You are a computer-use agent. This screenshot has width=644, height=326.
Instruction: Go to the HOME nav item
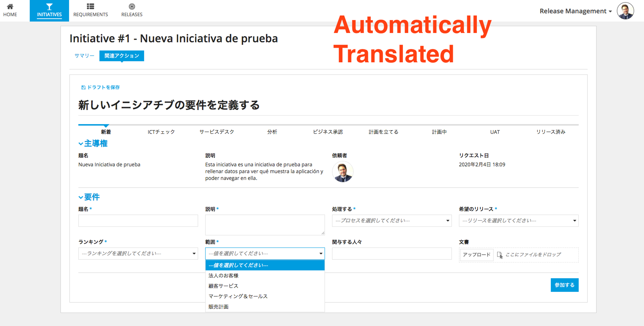10,11
